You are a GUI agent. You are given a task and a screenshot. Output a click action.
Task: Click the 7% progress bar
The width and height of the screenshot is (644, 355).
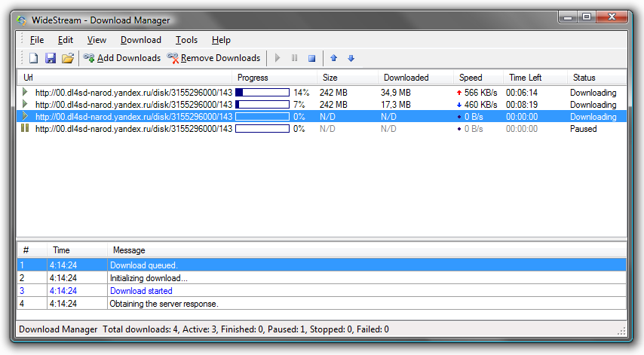click(x=262, y=105)
